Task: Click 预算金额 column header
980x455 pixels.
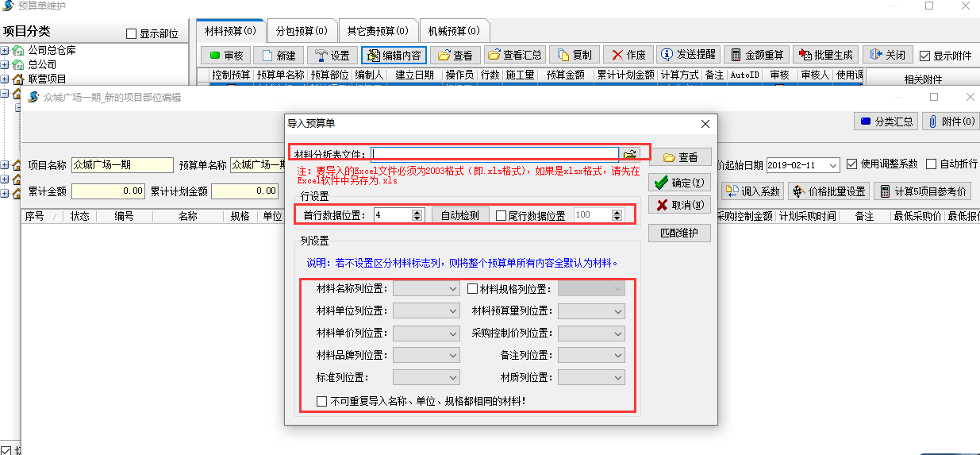Action: tap(566, 75)
